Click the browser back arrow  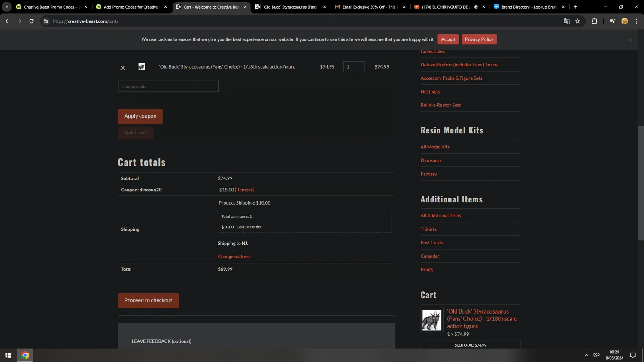(x=7, y=21)
